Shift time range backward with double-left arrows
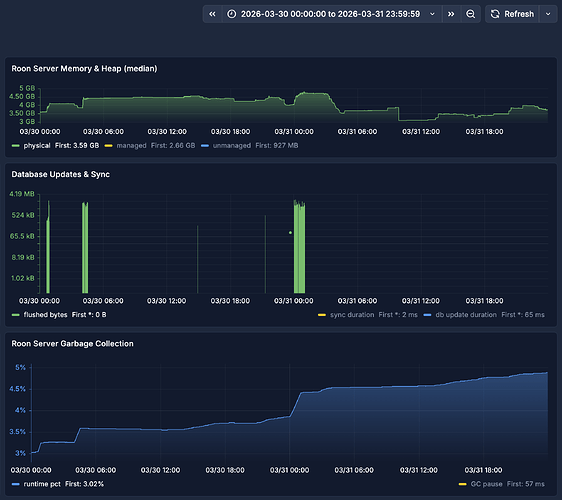 [212, 14]
